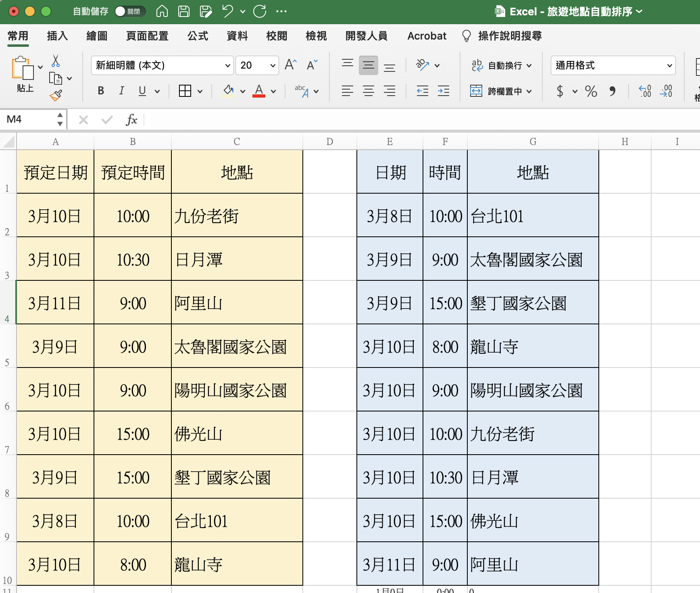Click the Cut scissors icon
Viewport: 700px width, 593px height.
pos(56,61)
